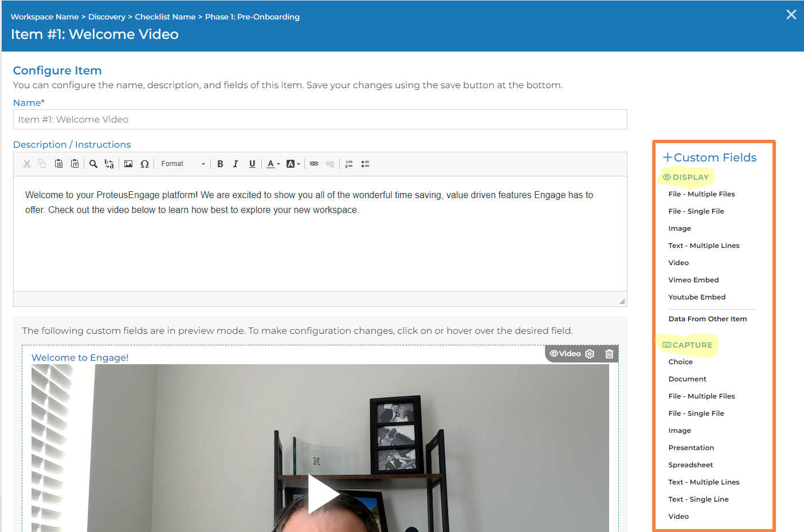Toggle bold formatting
This screenshot has height=532, width=804.
point(220,164)
